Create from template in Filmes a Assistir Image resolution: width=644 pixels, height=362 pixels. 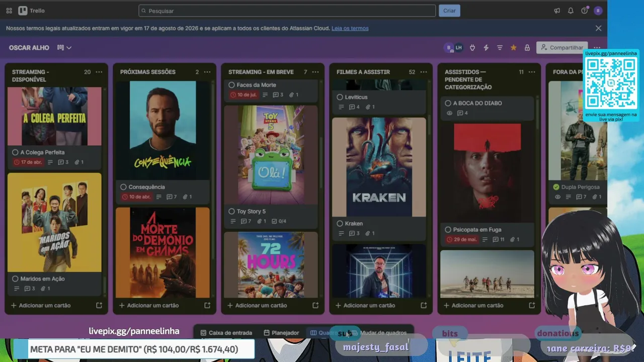point(424,305)
